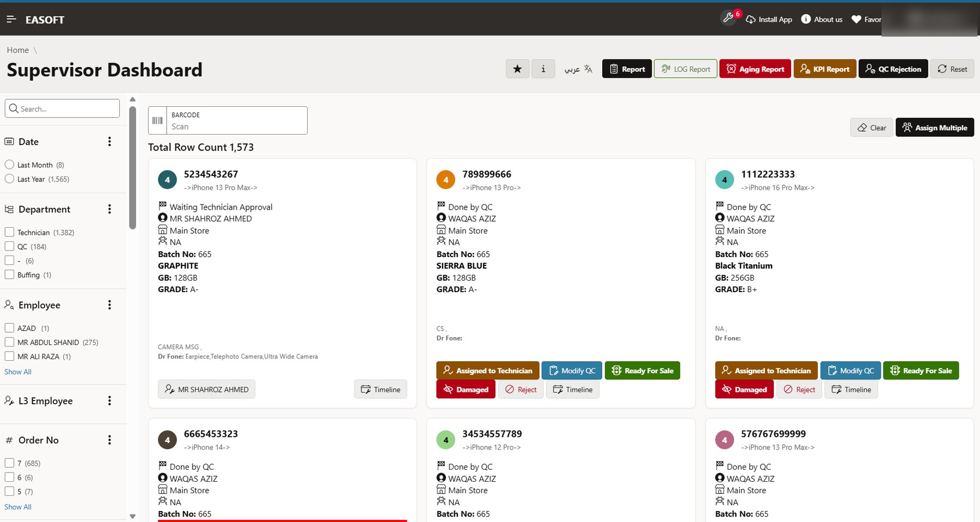Reject card 1112223333
The image size is (980, 522).
coord(799,389)
